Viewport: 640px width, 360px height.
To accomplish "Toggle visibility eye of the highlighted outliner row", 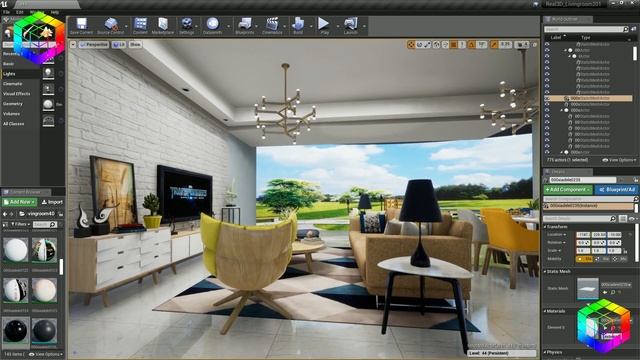I will click(x=547, y=98).
